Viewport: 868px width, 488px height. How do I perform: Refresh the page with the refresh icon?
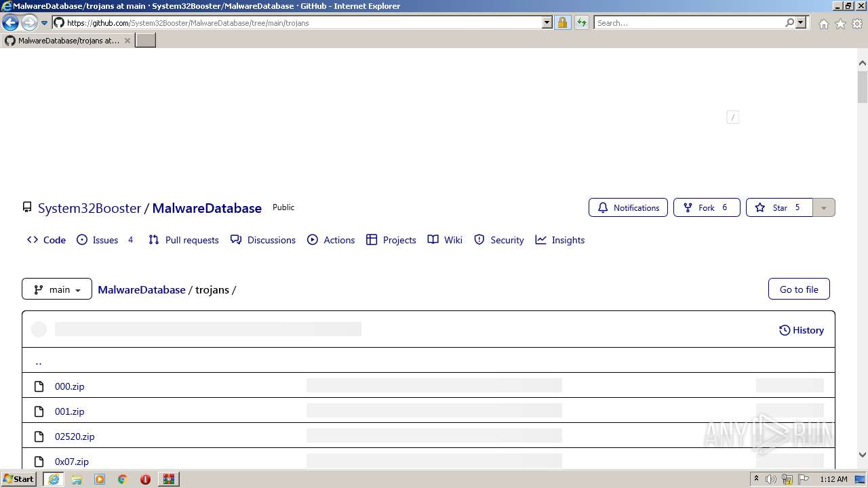point(582,23)
